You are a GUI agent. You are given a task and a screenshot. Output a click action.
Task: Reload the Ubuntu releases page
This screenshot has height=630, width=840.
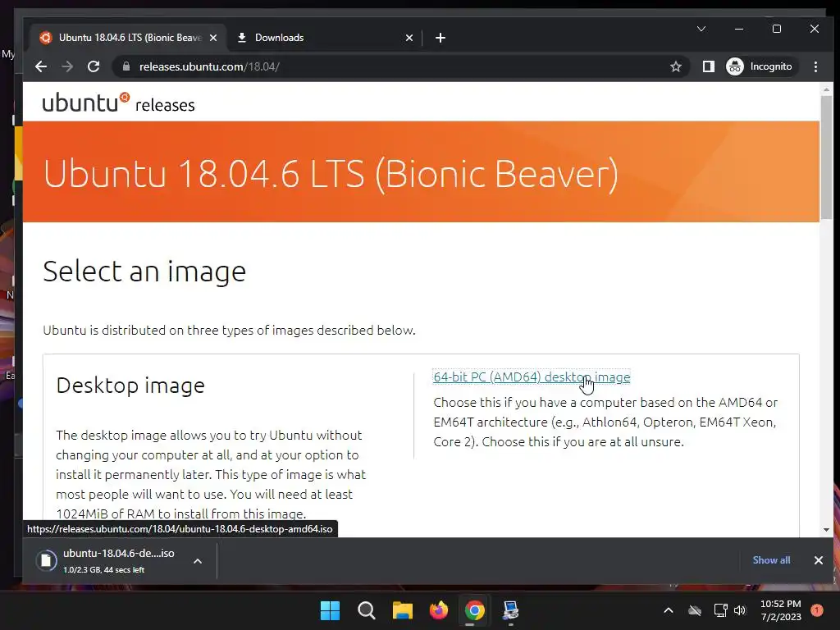click(94, 66)
